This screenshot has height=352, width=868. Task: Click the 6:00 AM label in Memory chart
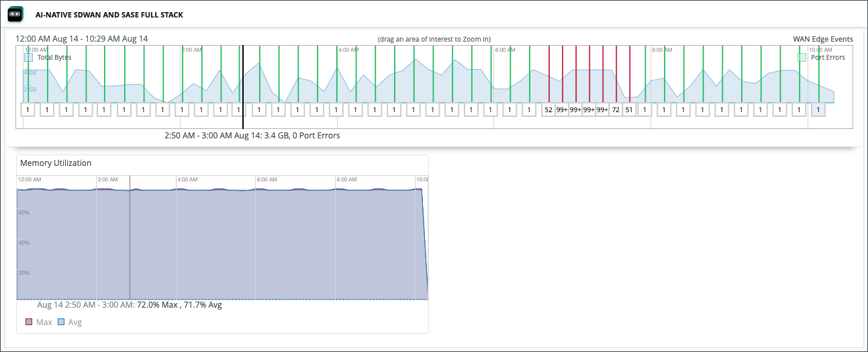click(267, 180)
